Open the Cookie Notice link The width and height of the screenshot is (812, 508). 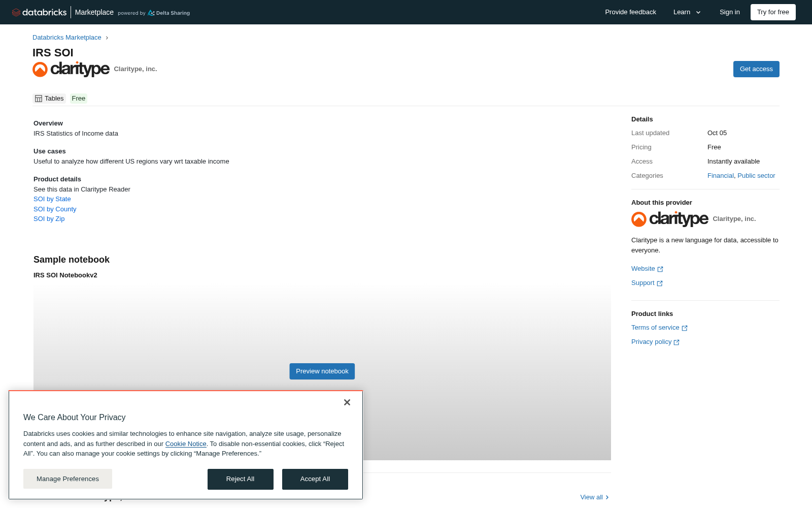point(186,444)
